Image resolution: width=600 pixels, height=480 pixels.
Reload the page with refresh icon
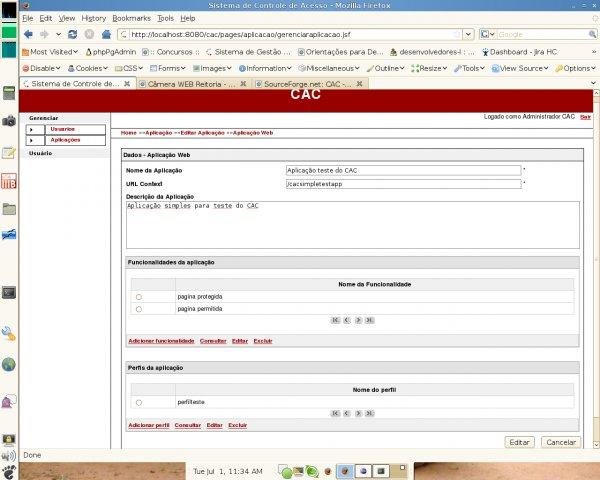click(x=72, y=34)
